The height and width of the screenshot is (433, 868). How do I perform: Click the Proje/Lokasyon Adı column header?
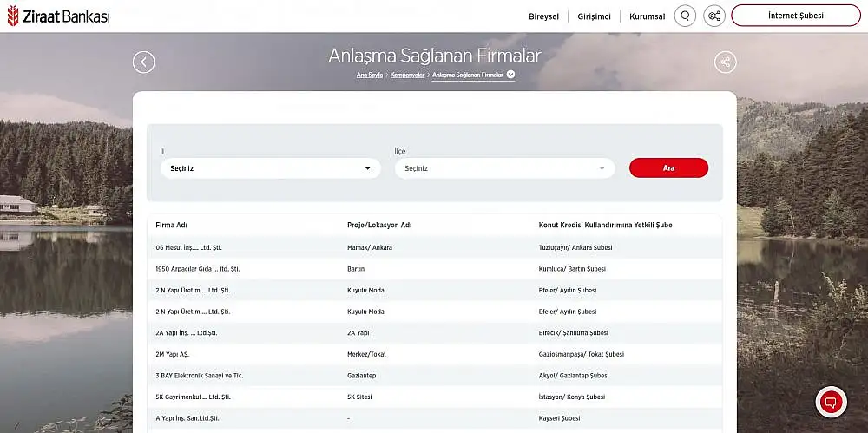point(379,226)
